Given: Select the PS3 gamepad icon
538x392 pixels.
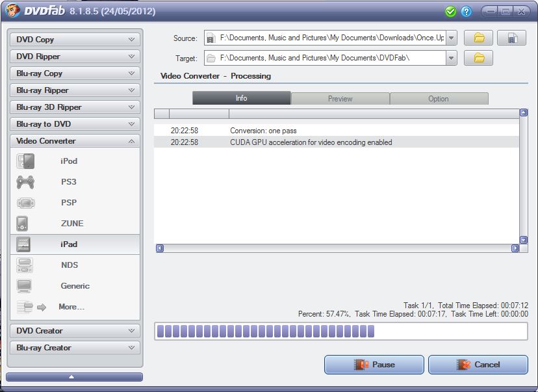Looking at the screenshot, I should tap(25, 182).
